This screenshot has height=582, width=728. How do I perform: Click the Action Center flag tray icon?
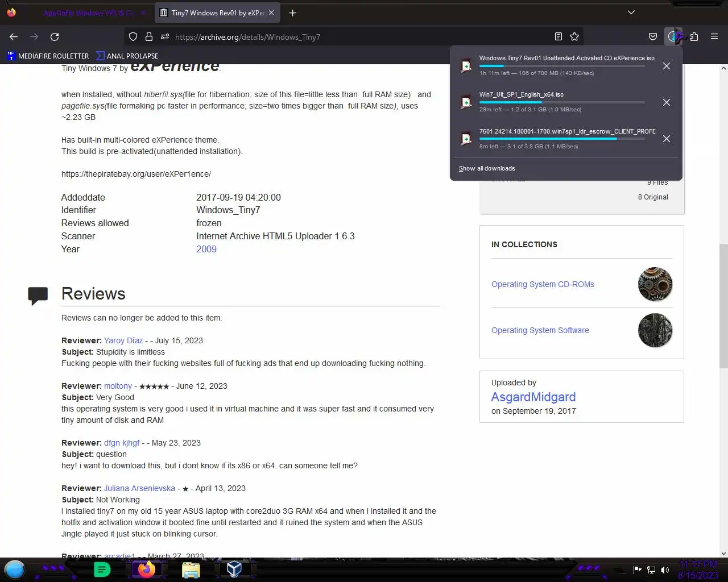pos(637,569)
